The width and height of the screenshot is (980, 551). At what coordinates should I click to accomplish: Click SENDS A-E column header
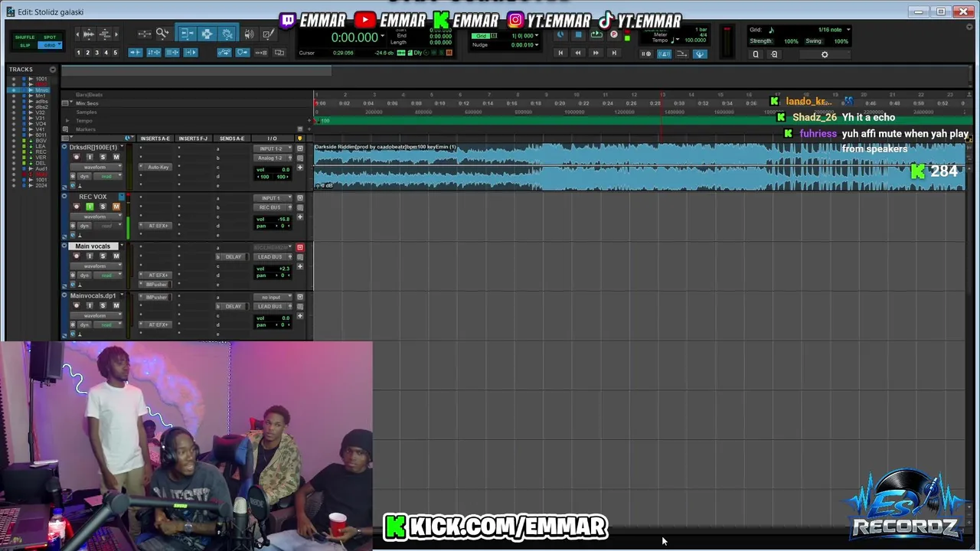(232, 139)
